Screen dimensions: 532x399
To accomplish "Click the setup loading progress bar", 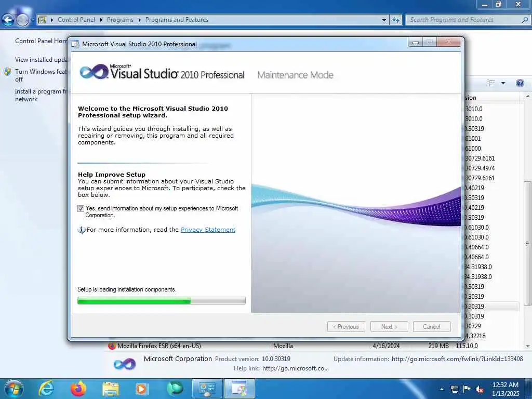I will (x=162, y=300).
